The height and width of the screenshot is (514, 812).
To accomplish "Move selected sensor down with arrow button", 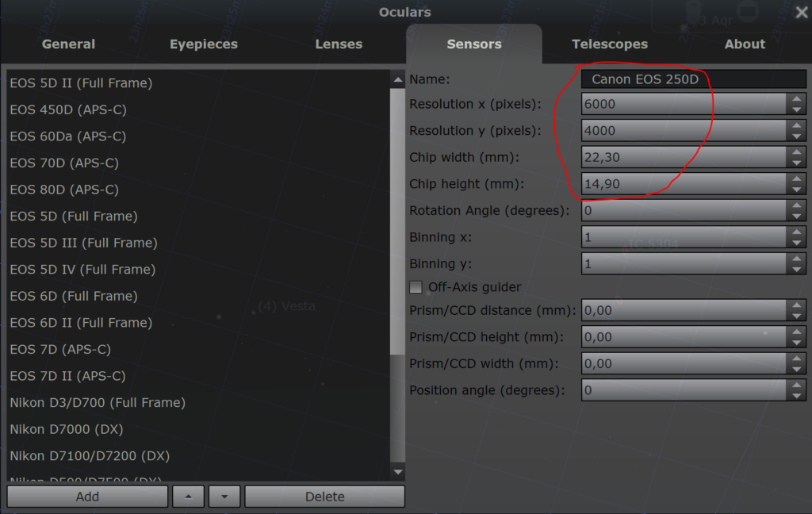I will 224,497.
